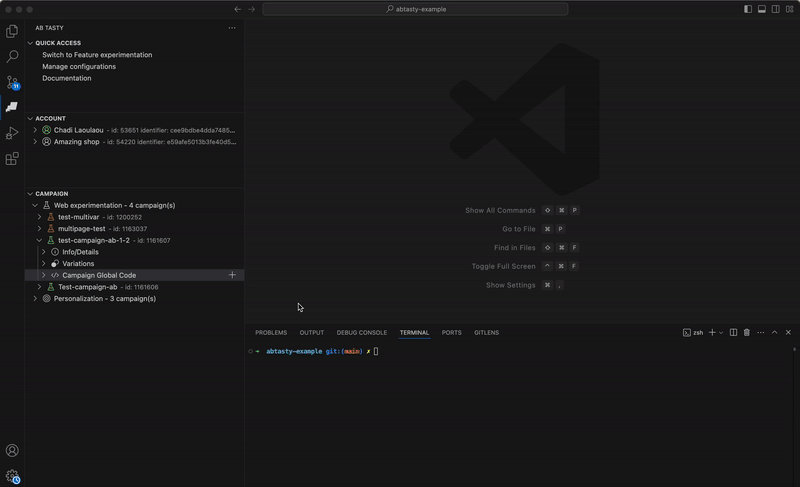The height and width of the screenshot is (487, 800).
Task: Open Customize Layout icon
Action: [x=790, y=9]
